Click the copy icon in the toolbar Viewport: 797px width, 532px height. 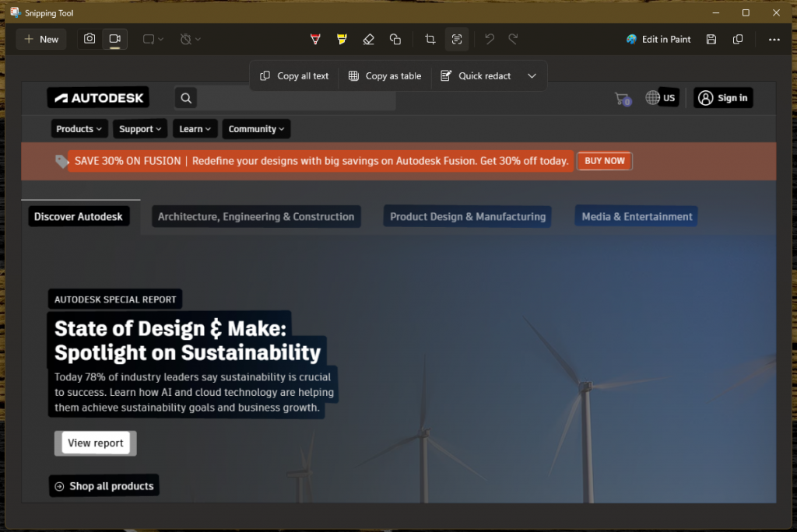coord(738,39)
